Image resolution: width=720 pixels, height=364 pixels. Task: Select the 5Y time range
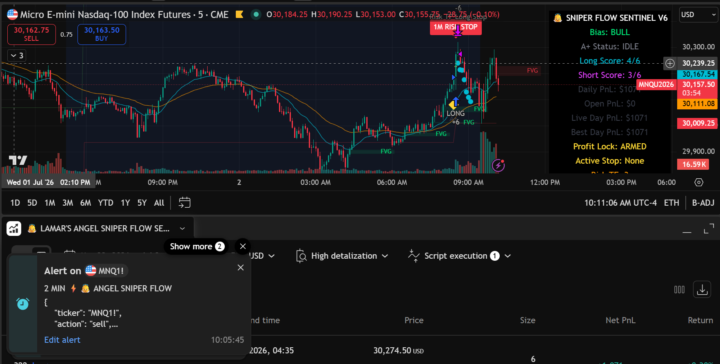(142, 202)
